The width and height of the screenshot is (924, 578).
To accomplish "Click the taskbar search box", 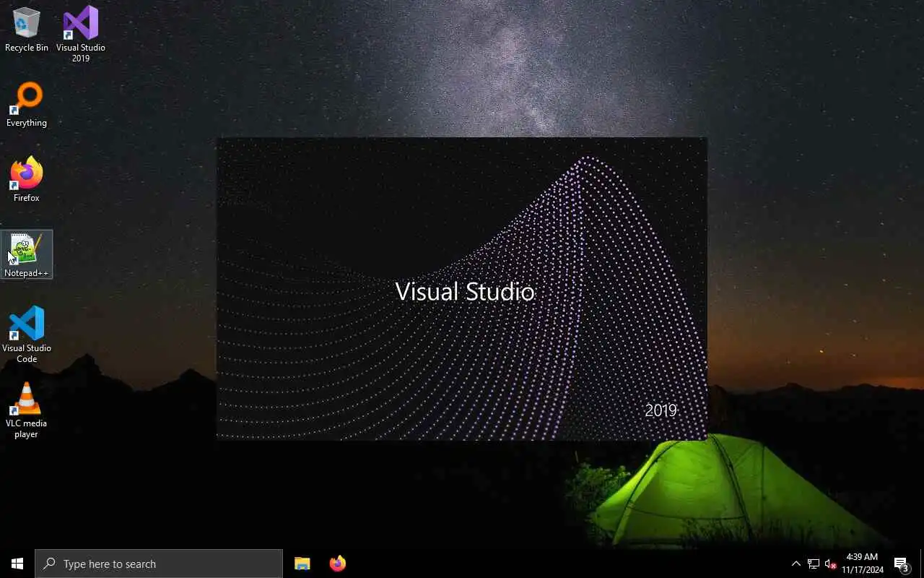I will (x=159, y=564).
